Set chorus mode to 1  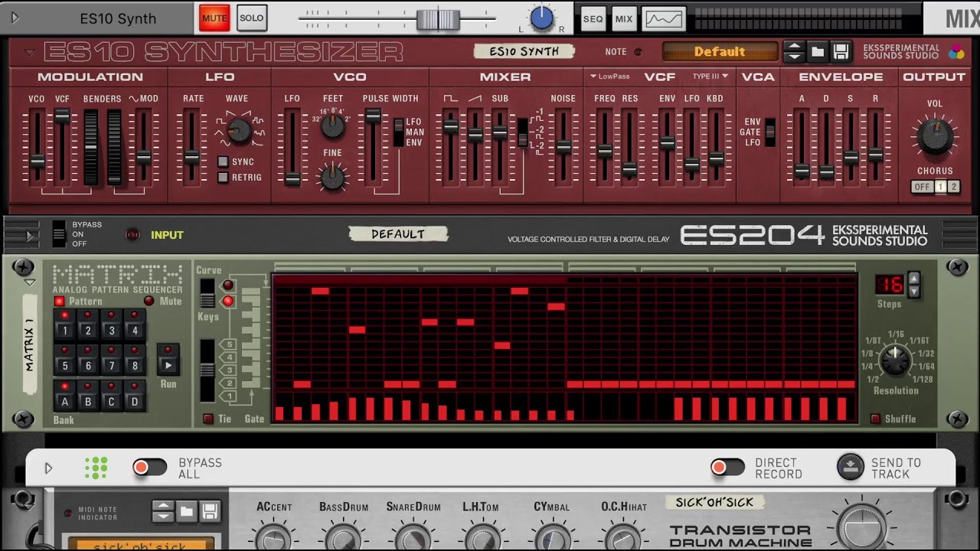(940, 187)
